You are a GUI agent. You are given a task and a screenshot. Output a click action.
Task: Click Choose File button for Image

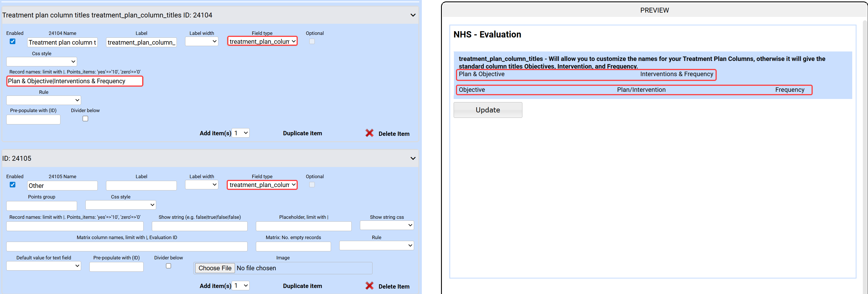point(215,268)
